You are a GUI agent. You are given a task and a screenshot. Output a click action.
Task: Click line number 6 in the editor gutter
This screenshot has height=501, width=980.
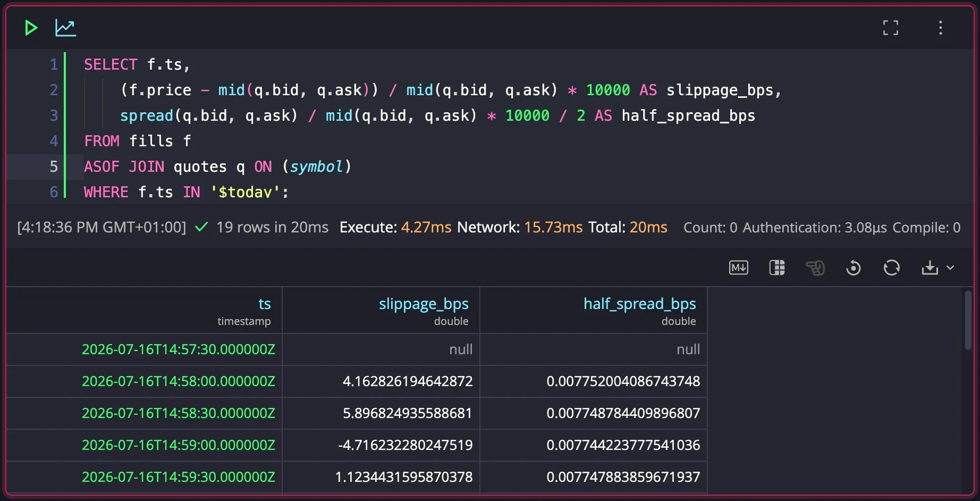click(x=54, y=192)
